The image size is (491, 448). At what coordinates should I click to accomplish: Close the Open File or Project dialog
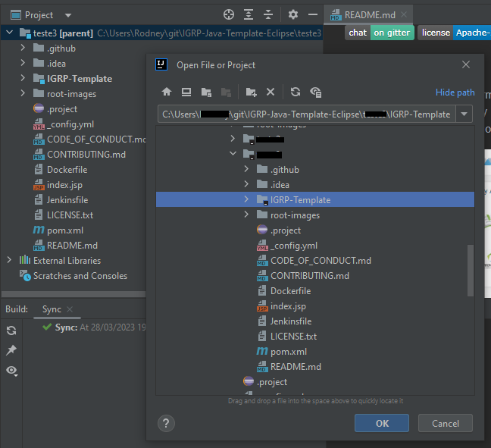(x=466, y=64)
